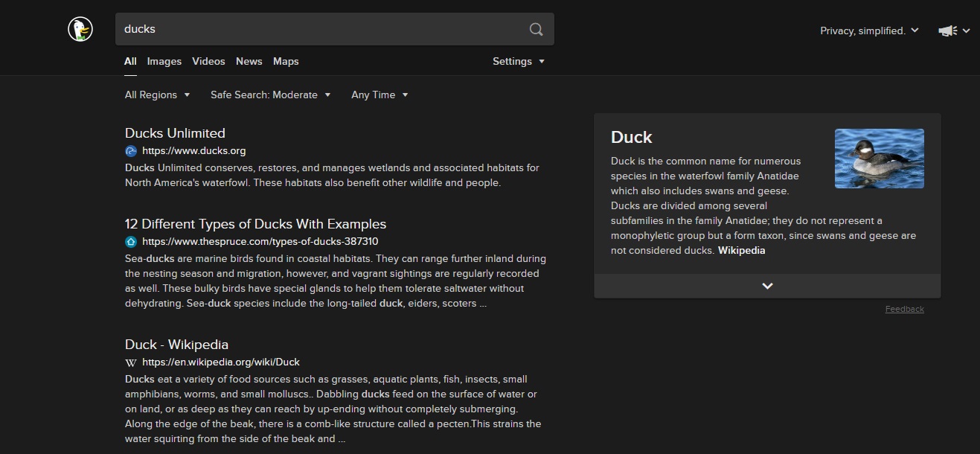Click the Wikipedia W favicon
Image resolution: width=980 pixels, height=454 pixels.
(x=131, y=362)
